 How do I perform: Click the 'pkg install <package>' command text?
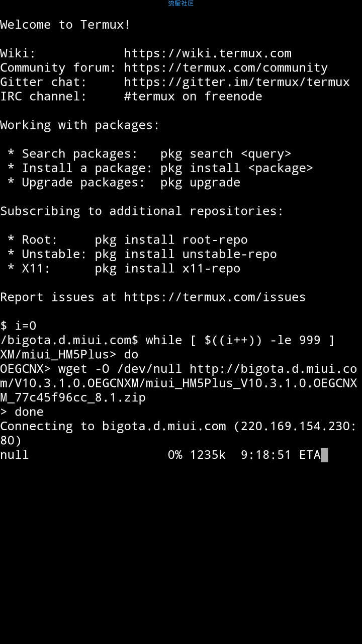pyautogui.click(x=237, y=168)
